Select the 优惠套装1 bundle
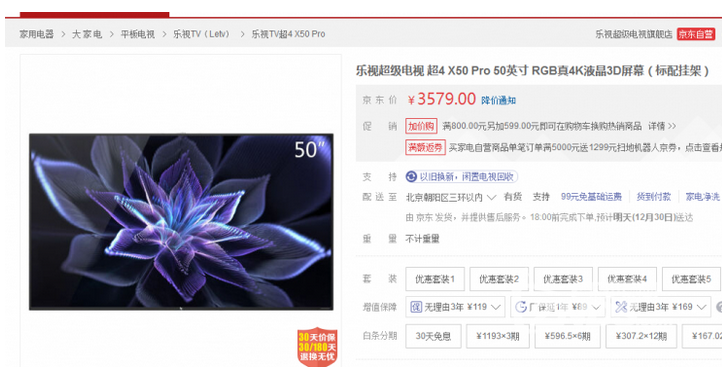Image resolution: width=722 pixels, height=367 pixels. [435, 279]
